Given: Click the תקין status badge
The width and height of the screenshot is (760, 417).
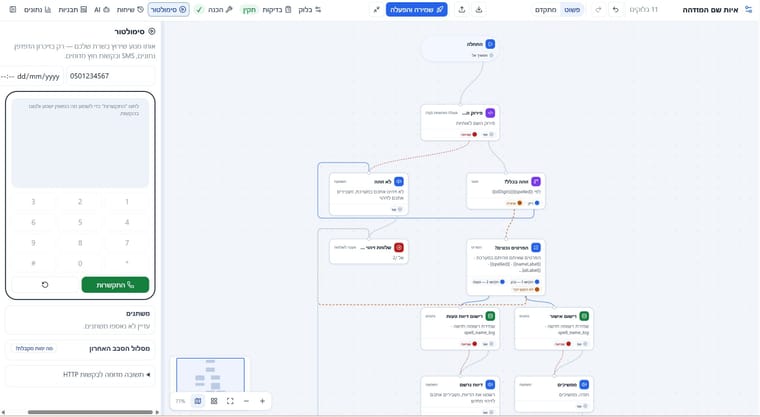Looking at the screenshot, I should [249, 10].
